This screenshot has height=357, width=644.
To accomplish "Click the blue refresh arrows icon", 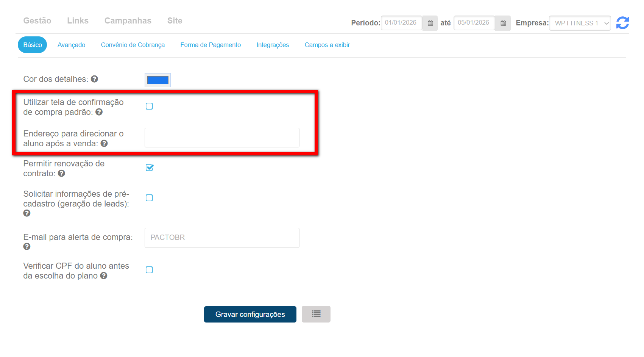I will click(622, 23).
